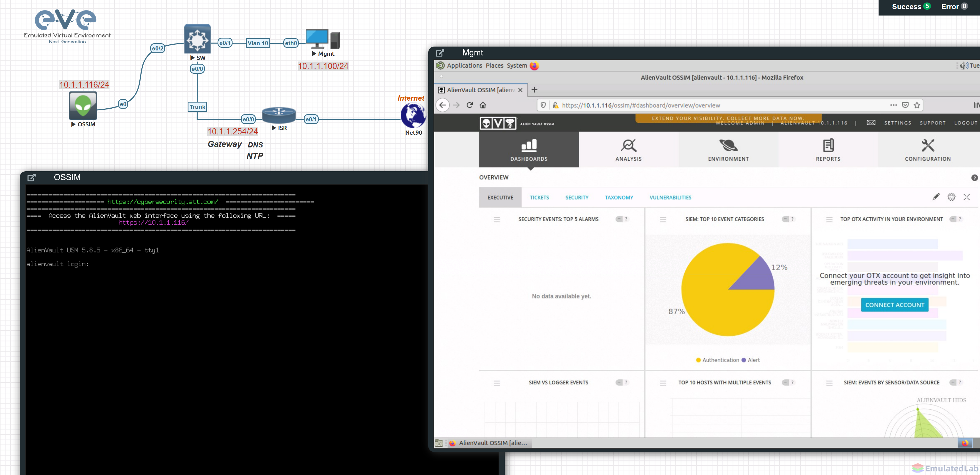Switch to the Taxonomy tab

(x=619, y=197)
